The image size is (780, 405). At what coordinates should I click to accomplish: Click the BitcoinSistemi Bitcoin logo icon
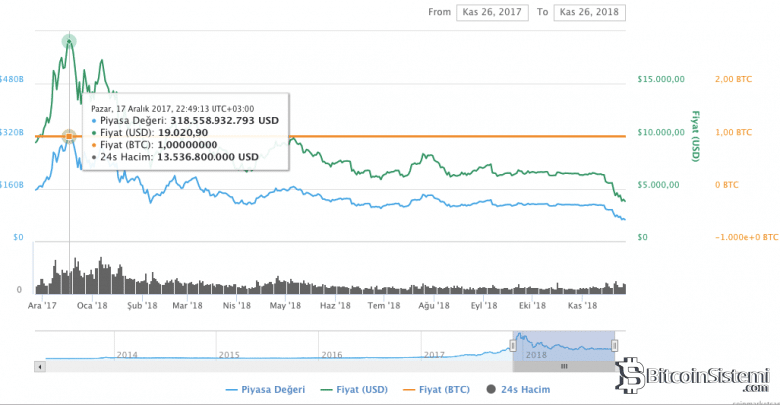point(630,377)
